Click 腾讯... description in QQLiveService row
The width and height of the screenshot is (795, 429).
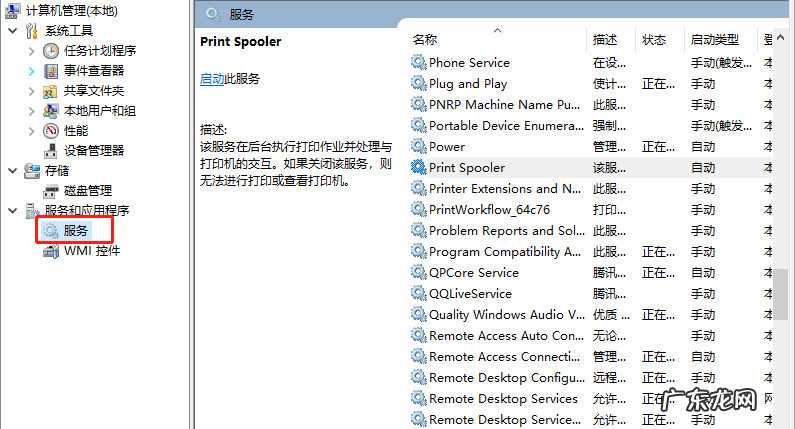click(x=609, y=294)
